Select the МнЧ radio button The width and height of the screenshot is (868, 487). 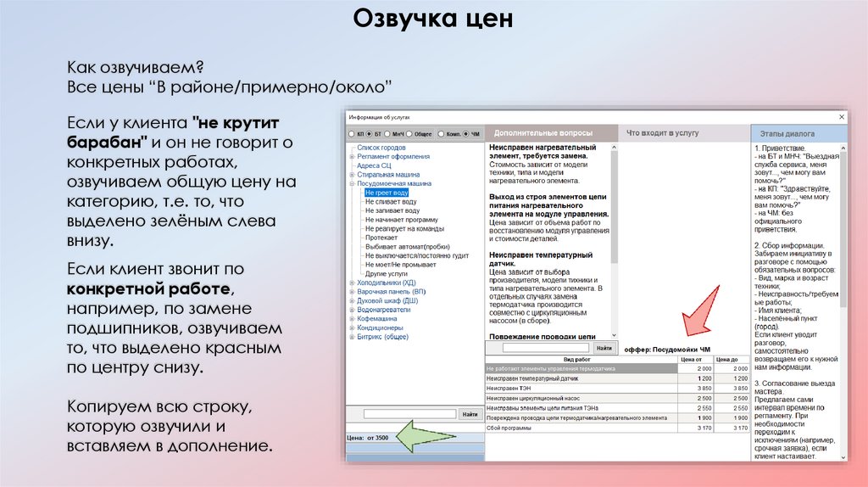387,134
